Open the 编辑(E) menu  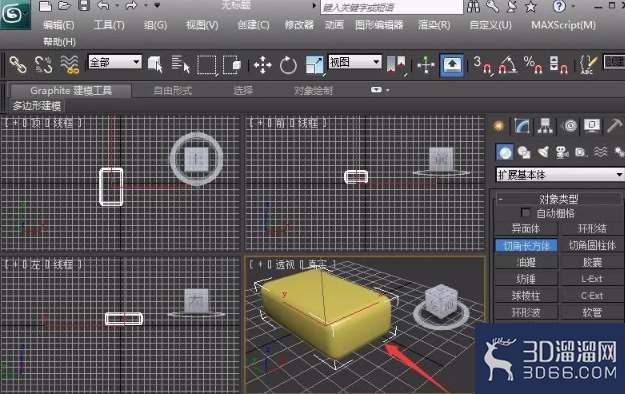click(x=59, y=25)
